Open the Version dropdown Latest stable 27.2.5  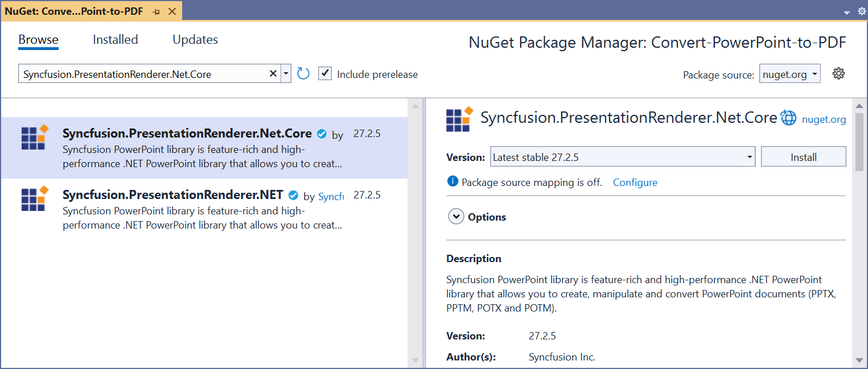pyautogui.click(x=623, y=157)
